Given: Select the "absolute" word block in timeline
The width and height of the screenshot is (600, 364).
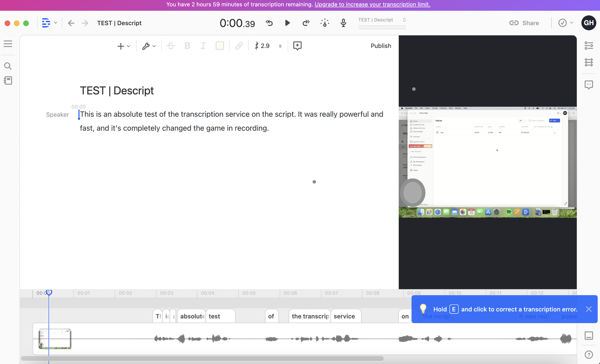Looking at the screenshot, I should [192, 316].
